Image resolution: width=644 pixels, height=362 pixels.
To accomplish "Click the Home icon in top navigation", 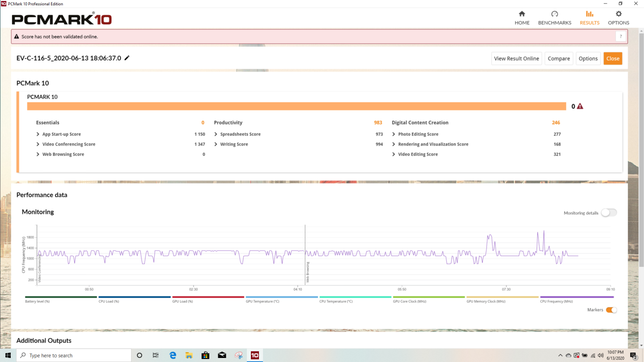I will (x=522, y=14).
